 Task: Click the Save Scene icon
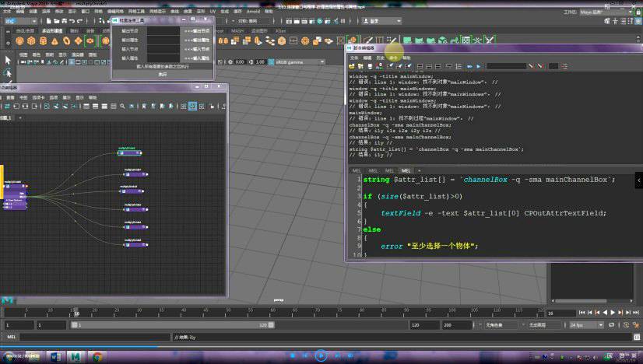(x=65, y=21)
